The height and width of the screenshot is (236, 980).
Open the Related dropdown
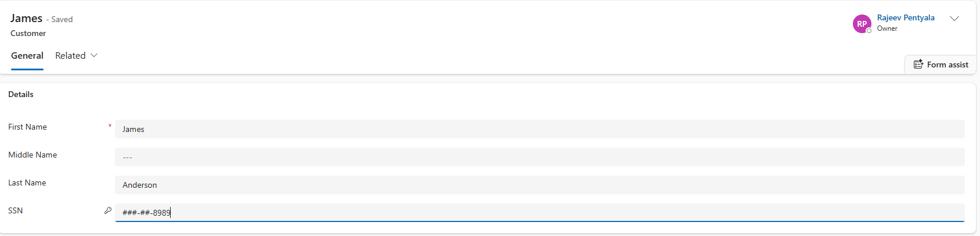[x=76, y=56]
